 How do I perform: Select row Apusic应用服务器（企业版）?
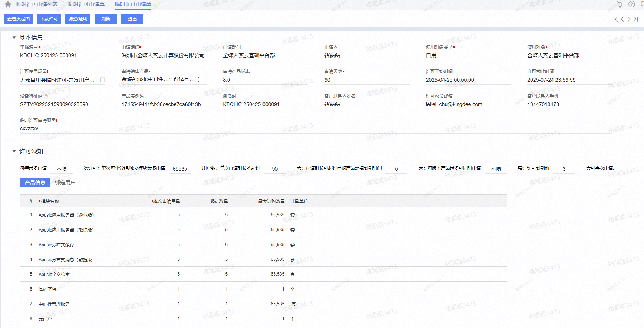264,215
